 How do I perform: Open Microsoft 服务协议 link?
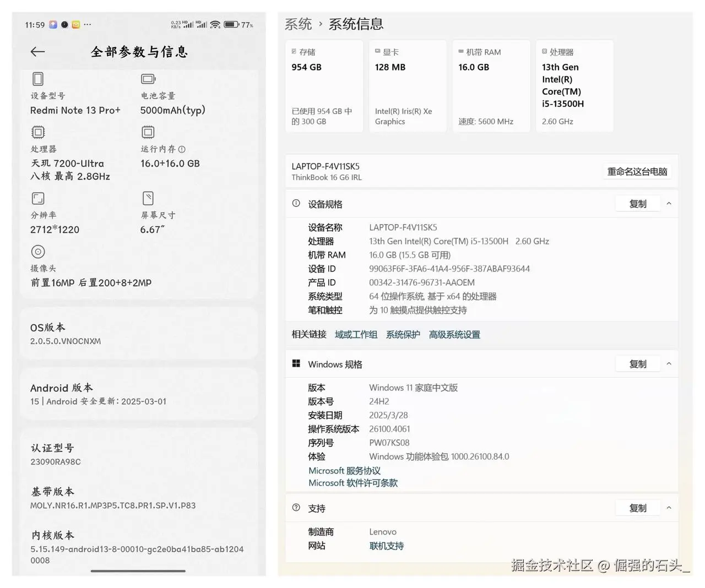(x=344, y=471)
